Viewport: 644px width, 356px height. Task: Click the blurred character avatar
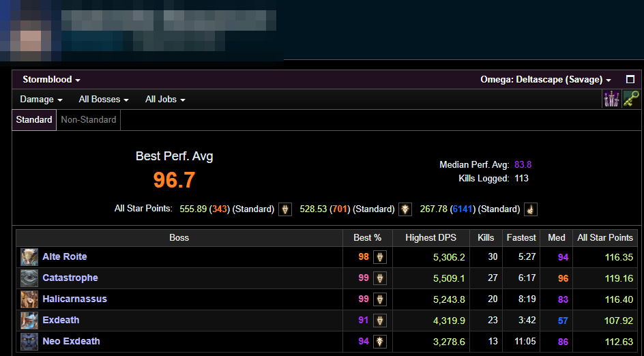tap(31, 31)
